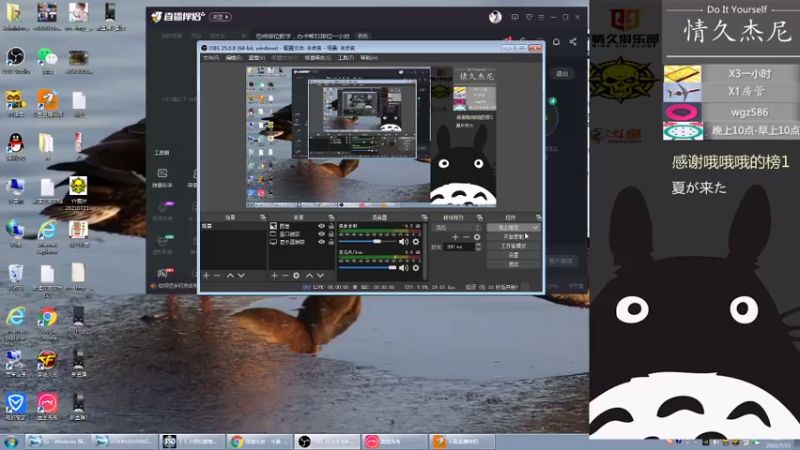Switch to OBS 25.0.8 taskbar button

click(327, 442)
